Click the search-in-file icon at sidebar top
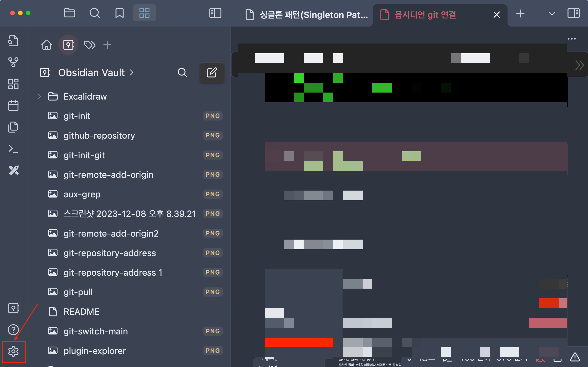Screen dimensions: 588x367 pos(13,41)
